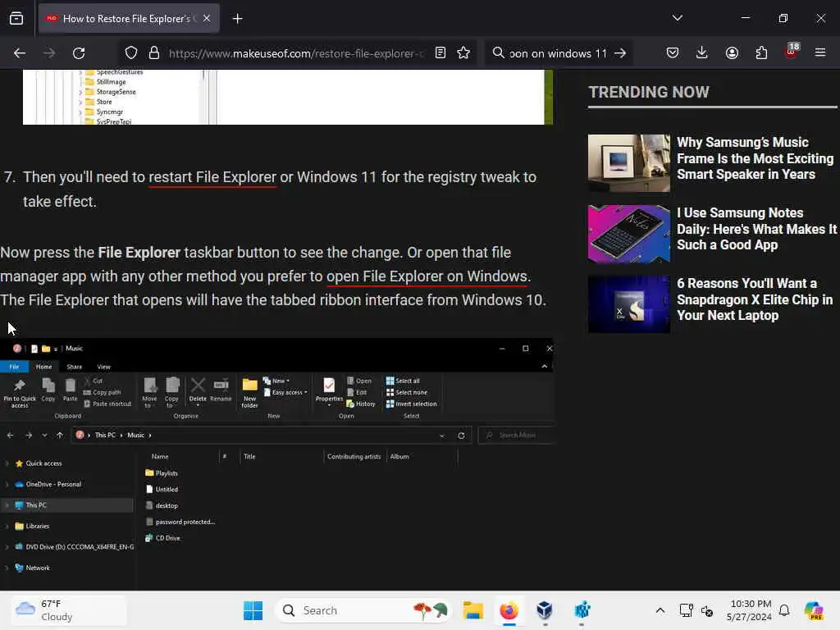
Task: Follow the 'restart File Explorer' link
Action: (212, 177)
